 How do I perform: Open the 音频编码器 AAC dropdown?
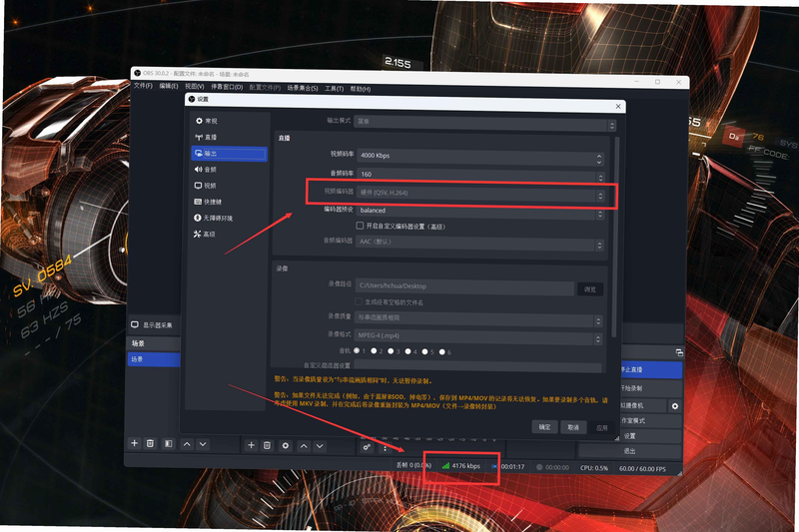point(480,244)
